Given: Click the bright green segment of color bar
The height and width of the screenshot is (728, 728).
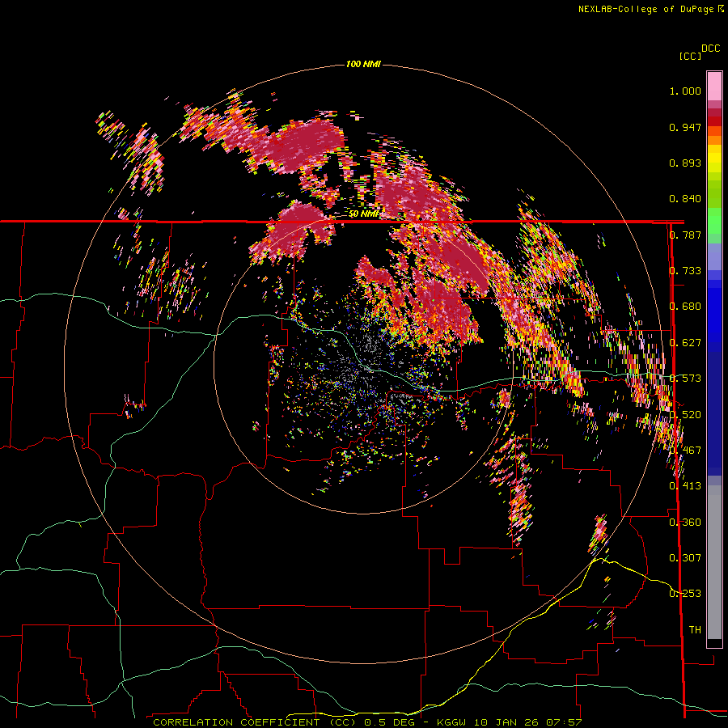Looking at the screenshot, I should (x=714, y=221).
